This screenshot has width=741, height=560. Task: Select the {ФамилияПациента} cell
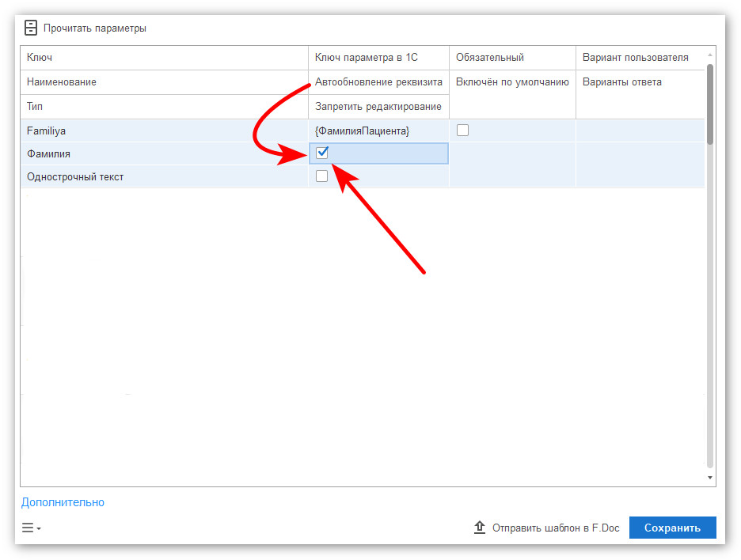point(378,131)
